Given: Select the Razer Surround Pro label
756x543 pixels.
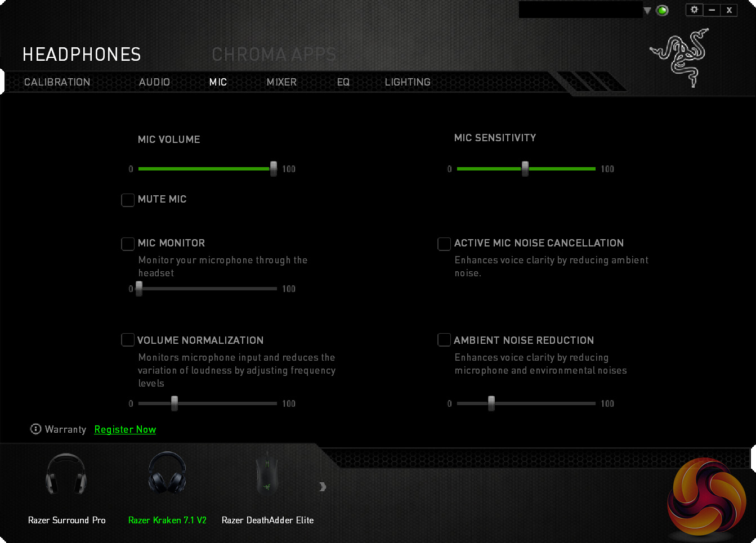Looking at the screenshot, I should (67, 520).
